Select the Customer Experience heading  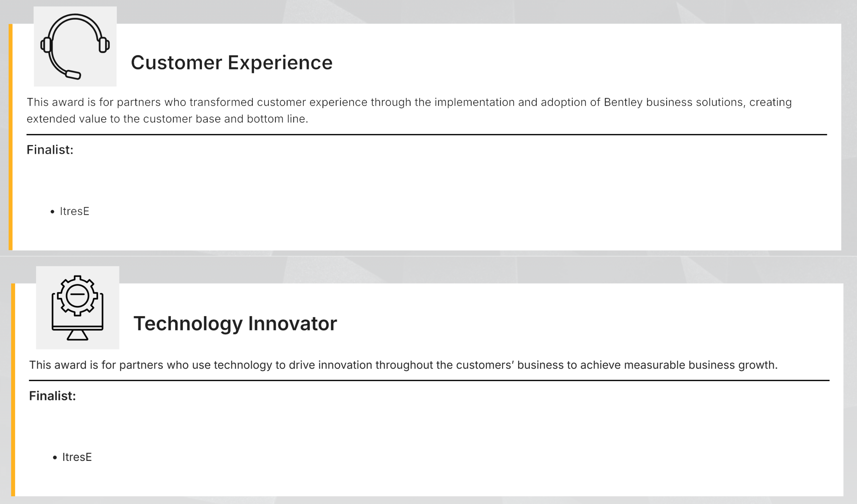(x=232, y=63)
